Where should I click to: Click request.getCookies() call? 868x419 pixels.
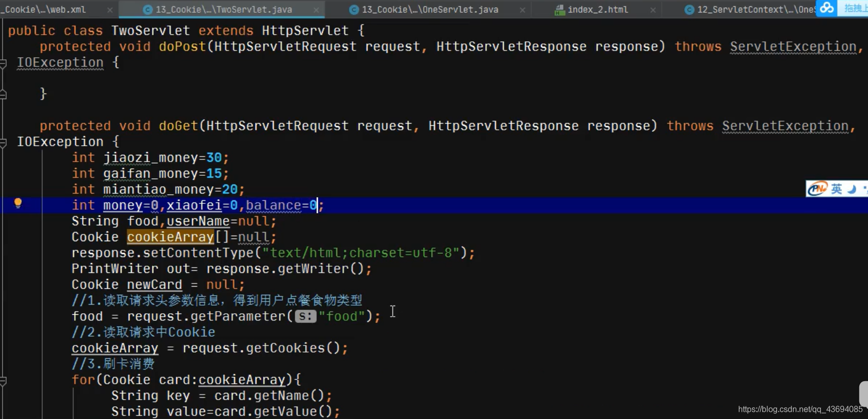coord(261,347)
